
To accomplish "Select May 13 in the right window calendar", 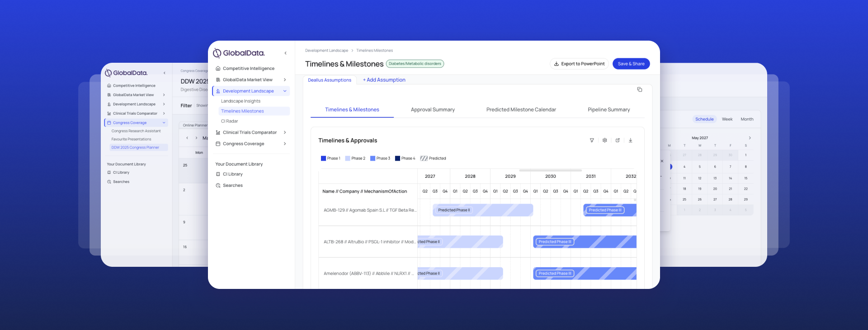I will [x=715, y=178].
